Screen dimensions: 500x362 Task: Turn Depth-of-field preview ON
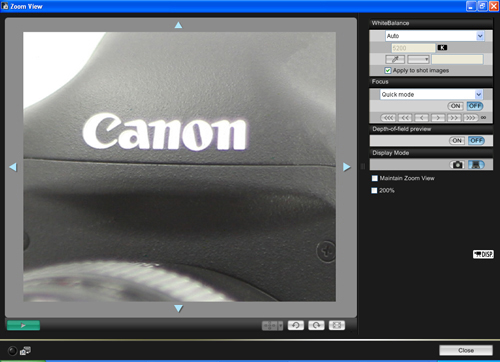(457, 141)
